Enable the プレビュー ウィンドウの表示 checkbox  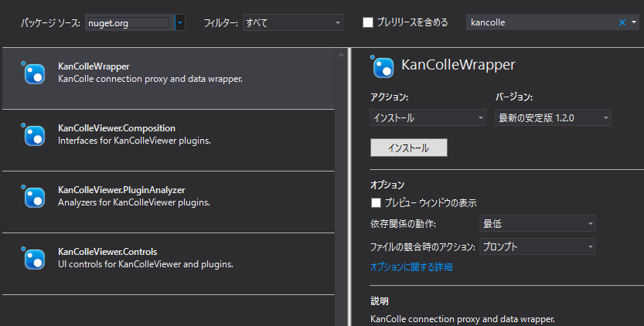(x=376, y=203)
